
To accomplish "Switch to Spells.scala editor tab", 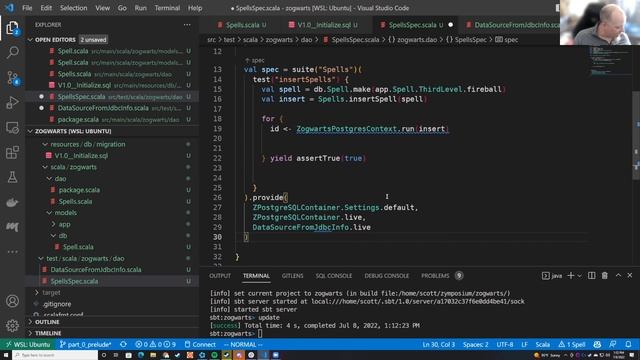I will [242, 25].
